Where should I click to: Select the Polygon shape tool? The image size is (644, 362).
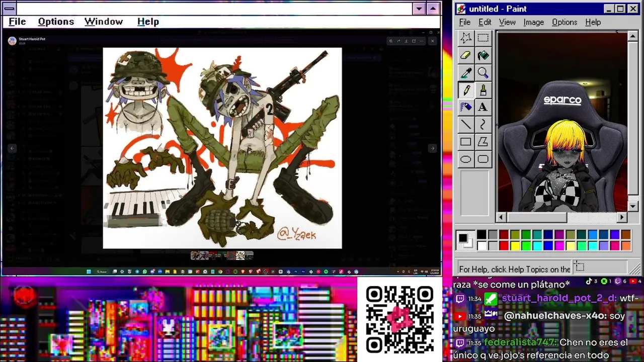click(x=483, y=142)
